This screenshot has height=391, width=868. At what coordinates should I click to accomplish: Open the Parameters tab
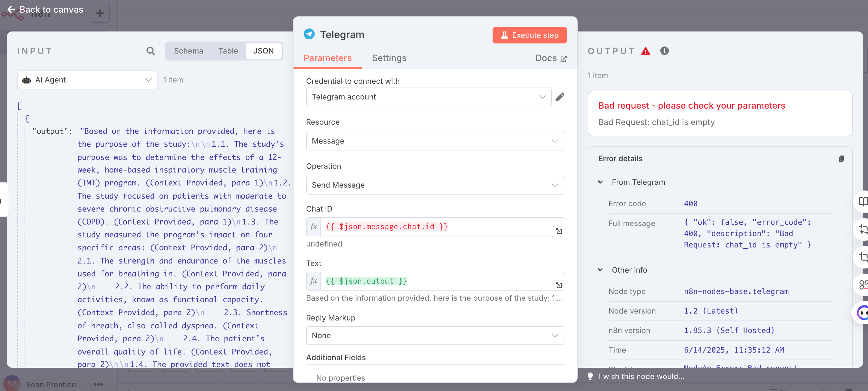click(327, 58)
